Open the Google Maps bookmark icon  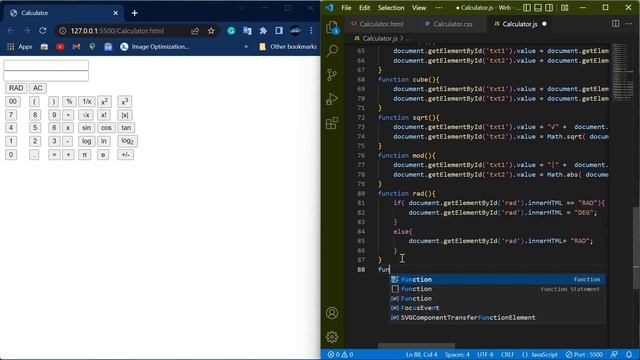[92, 47]
